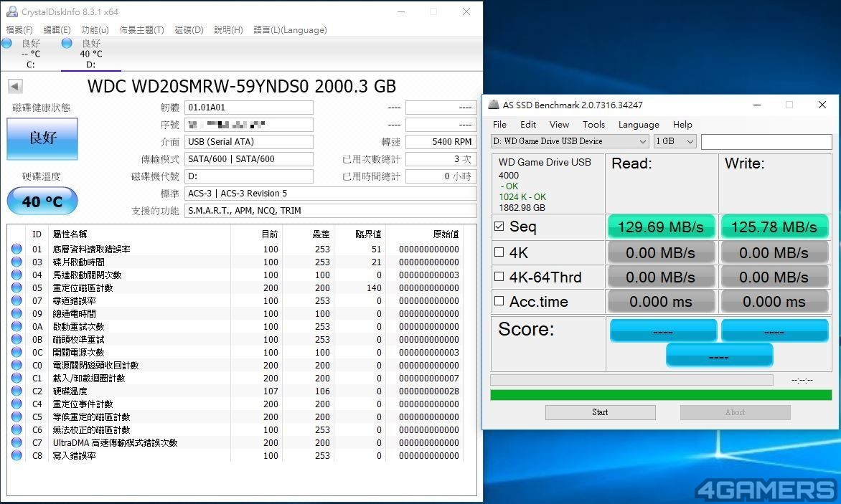The image size is (841, 504).
Task: Click the total Score box below read/write scores
Action: click(x=719, y=355)
